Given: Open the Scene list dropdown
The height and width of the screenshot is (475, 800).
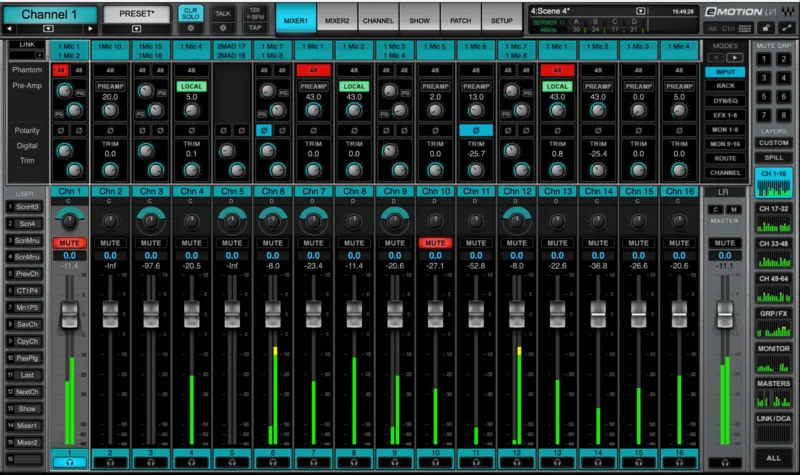Looking at the screenshot, I should (641, 11).
